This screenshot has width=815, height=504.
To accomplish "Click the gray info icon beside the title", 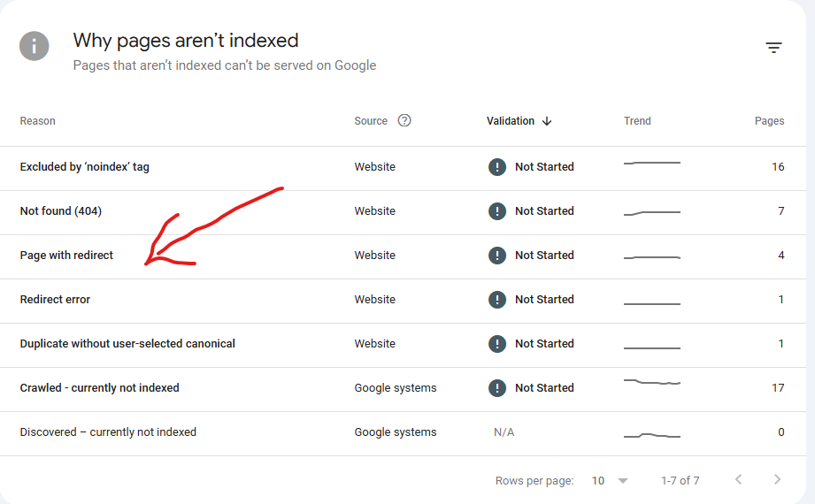I will [x=35, y=46].
